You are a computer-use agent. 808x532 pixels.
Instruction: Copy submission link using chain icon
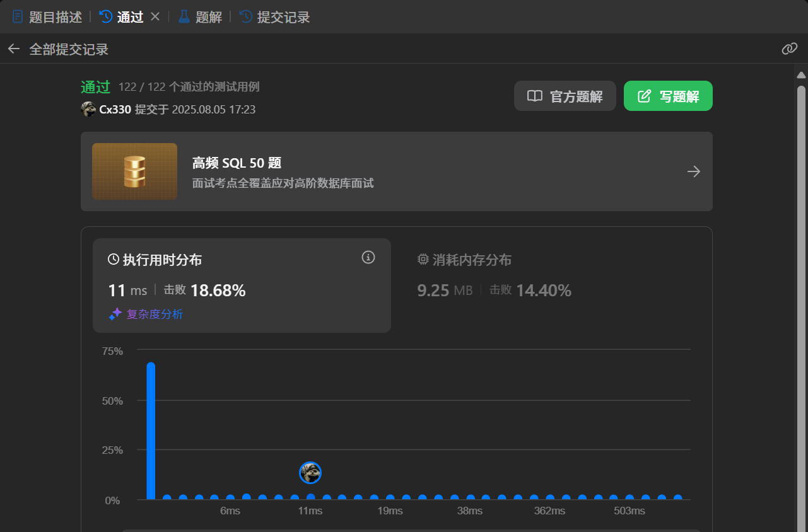pos(790,49)
